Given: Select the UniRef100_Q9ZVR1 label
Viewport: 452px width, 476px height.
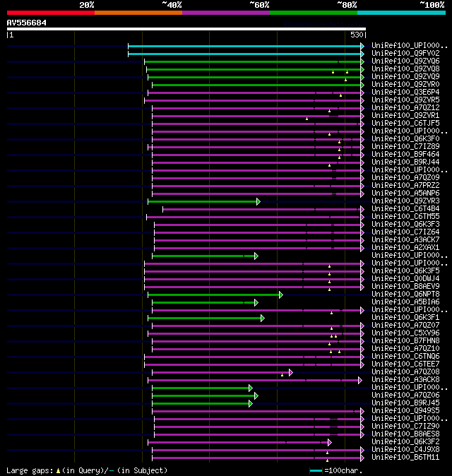Looking at the screenshot, I should (x=405, y=115).
